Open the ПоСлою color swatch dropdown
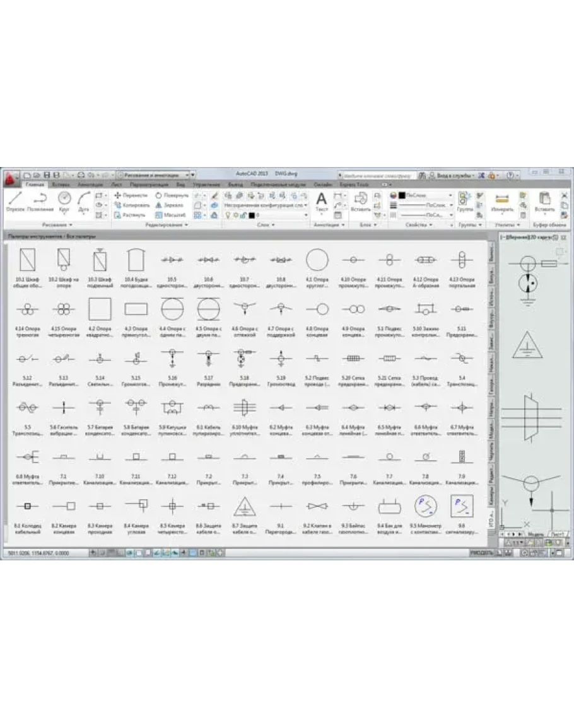 coord(422,195)
